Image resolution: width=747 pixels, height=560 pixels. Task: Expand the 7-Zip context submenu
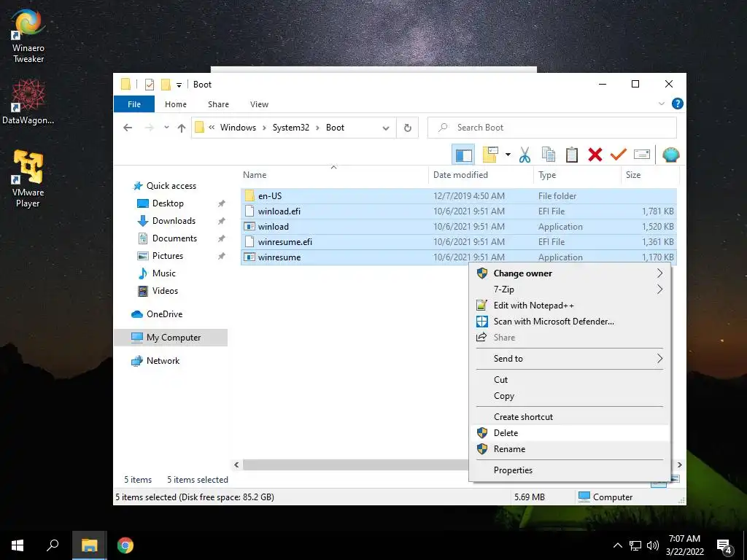click(570, 289)
